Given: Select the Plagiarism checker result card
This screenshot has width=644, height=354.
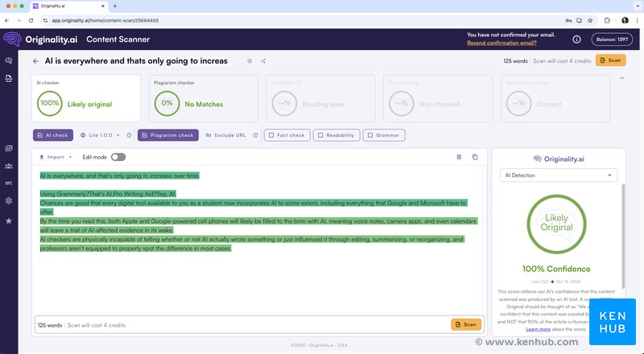Looking at the screenshot, I should click(x=204, y=99).
